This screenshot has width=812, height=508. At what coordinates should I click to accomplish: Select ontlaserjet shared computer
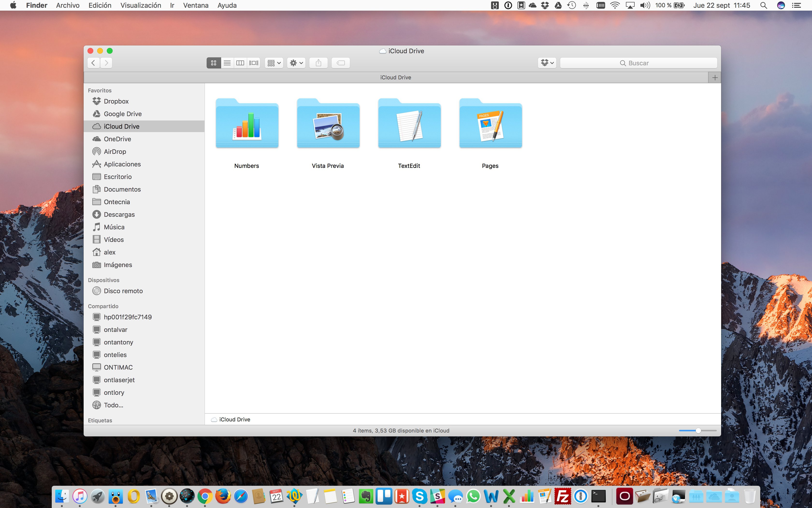point(144,380)
